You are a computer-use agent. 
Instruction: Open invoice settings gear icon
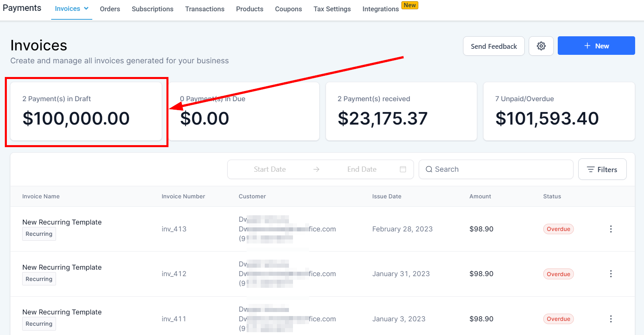(x=541, y=46)
